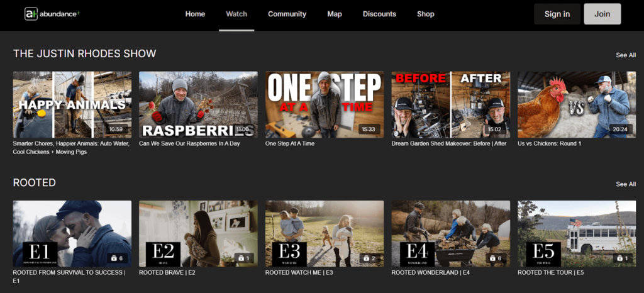See All for The Justin Rhodes Show
The height and width of the screenshot is (293, 644).
pos(626,55)
